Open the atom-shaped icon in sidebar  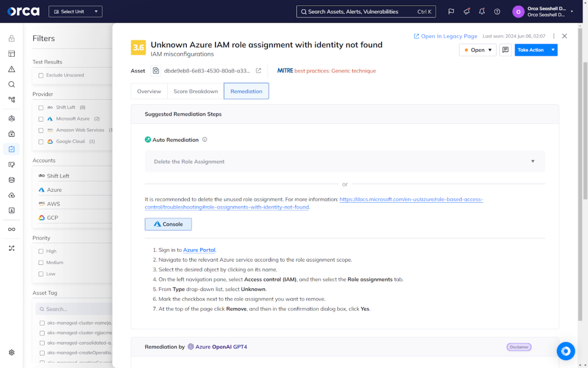(x=11, y=119)
